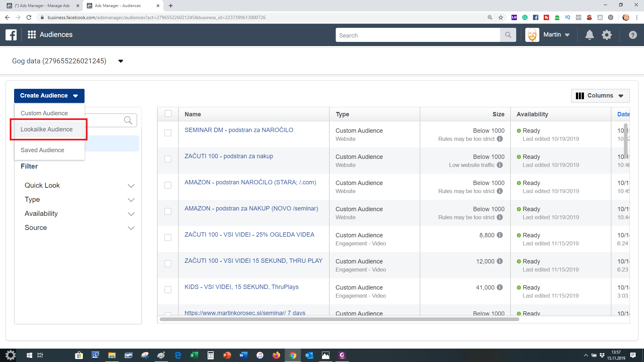Click info icon next to 8,800 size
644x362 pixels.
[500, 235]
